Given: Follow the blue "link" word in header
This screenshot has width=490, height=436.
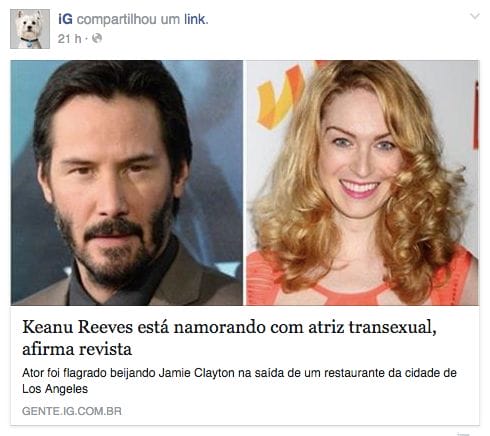Looking at the screenshot, I should pos(196,19).
